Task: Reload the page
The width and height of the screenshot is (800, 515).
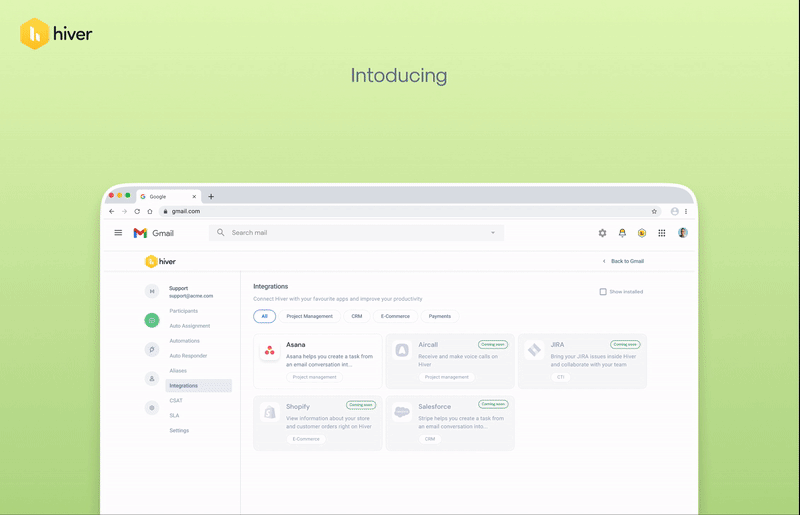Action: (137, 211)
